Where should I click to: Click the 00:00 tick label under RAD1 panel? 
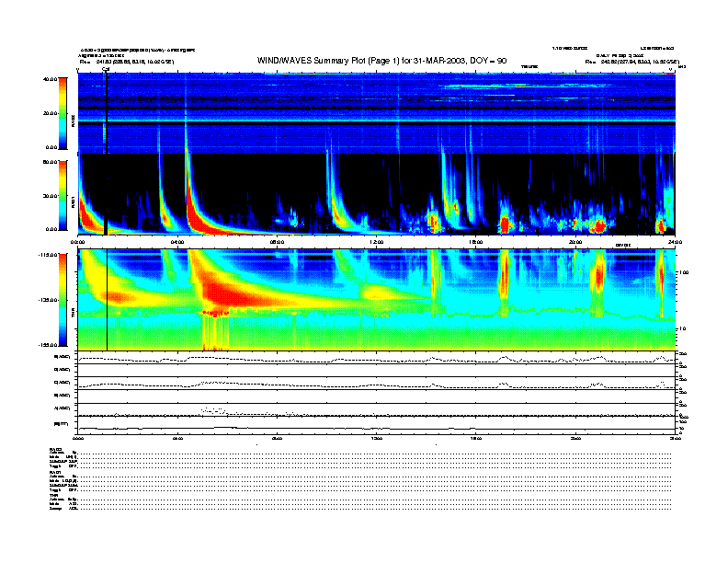coord(77,242)
